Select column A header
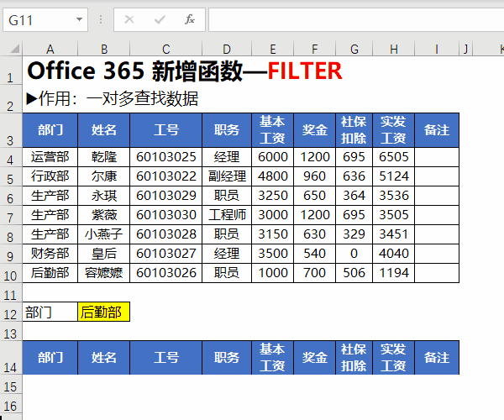 [50, 49]
